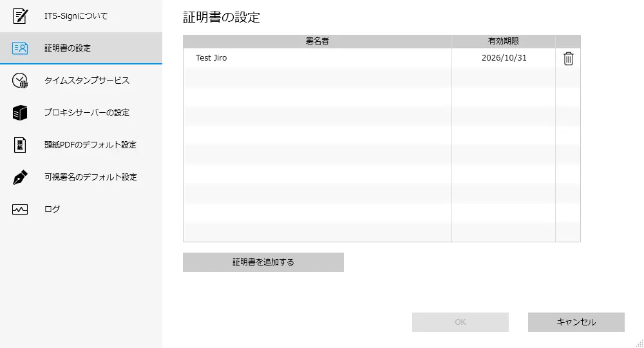Click the ITS-Sign about pen-and-paper icon
644x348 pixels.
[x=20, y=16]
